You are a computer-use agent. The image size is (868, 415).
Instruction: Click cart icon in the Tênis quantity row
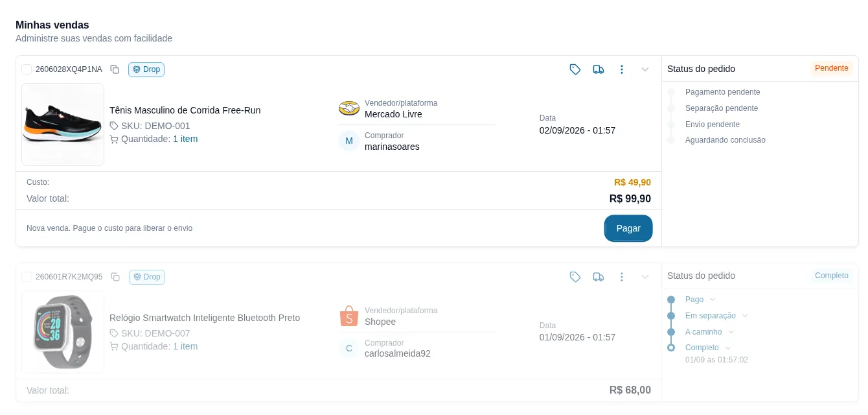114,139
